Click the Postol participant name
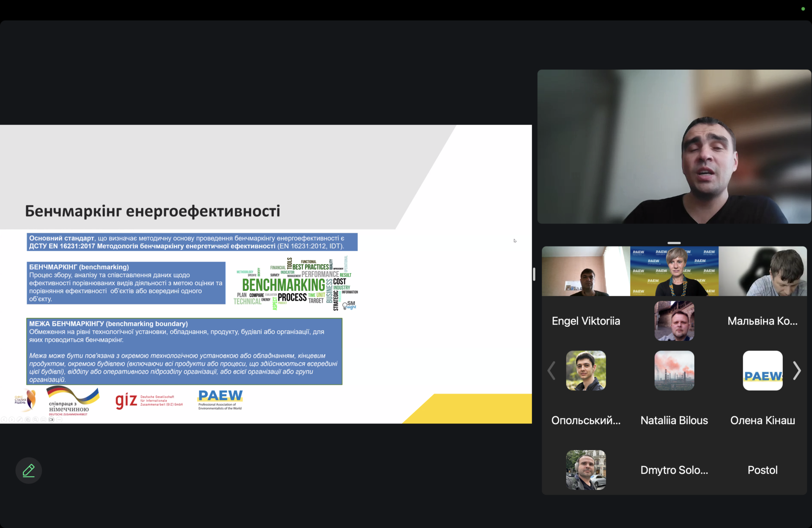 tap(763, 470)
